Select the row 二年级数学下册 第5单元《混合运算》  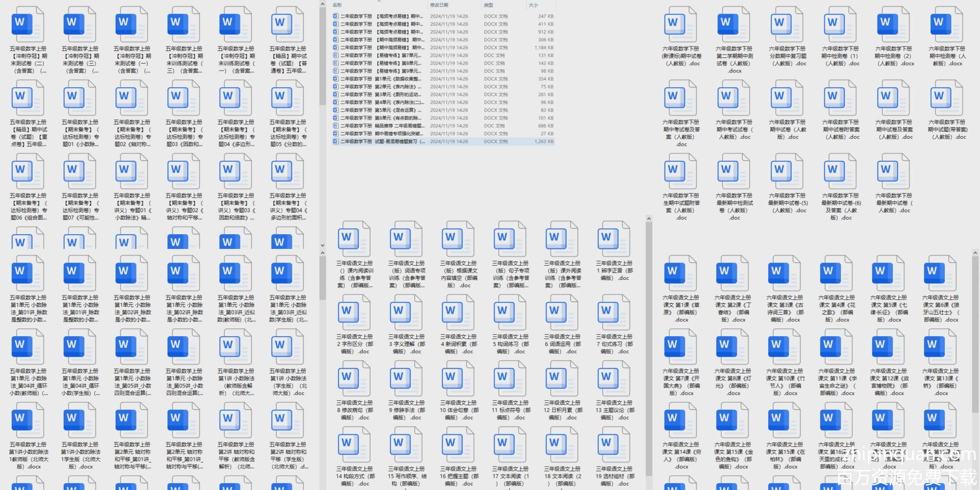(443, 110)
